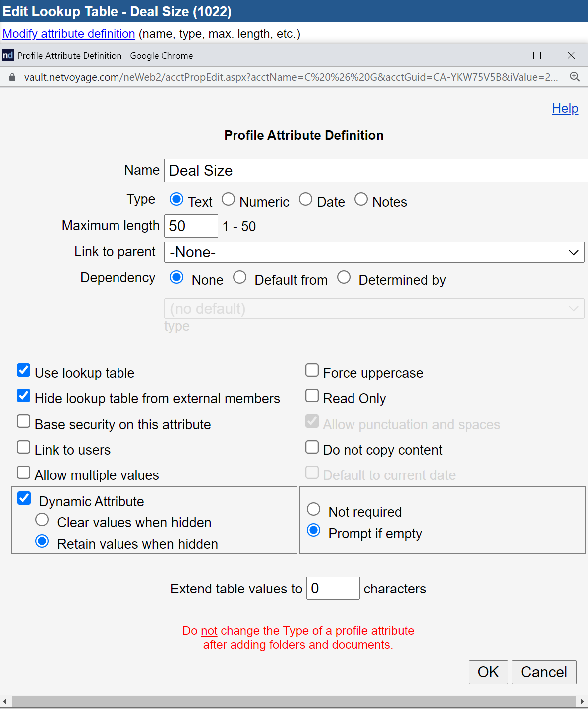Enable the Force uppercase checkbox
This screenshot has width=588, height=709.
(312, 370)
